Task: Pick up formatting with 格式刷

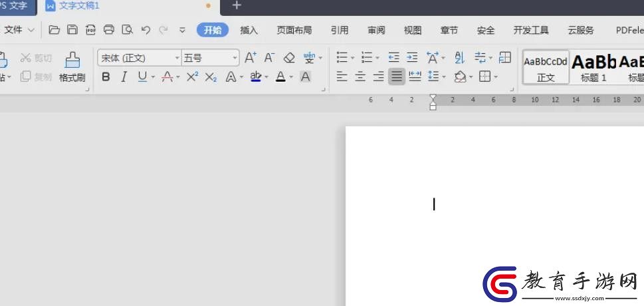Action: [72, 67]
